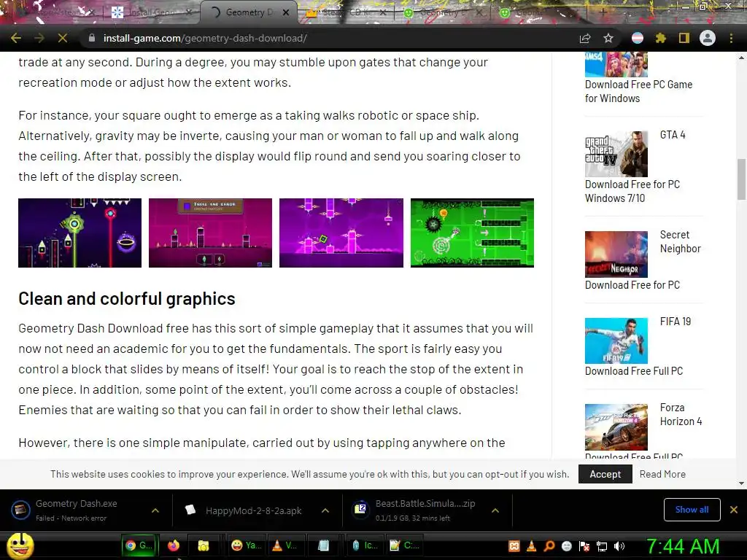
Task: Open the file folder taskbar icon
Action: coord(204,545)
